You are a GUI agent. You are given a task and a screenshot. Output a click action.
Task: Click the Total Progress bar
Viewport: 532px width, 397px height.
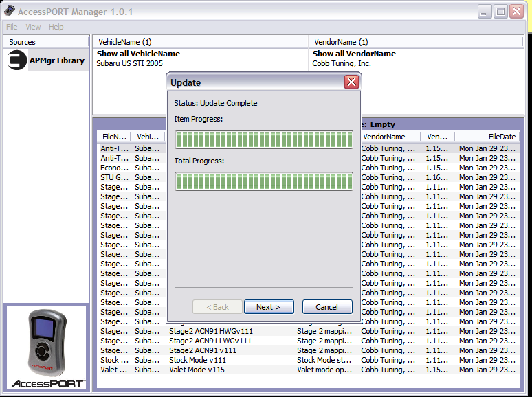pos(264,181)
